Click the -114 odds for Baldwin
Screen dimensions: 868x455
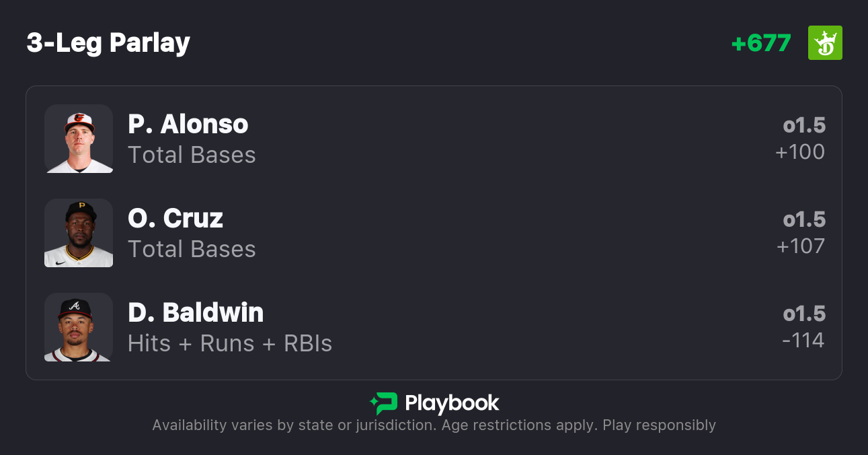(803, 341)
